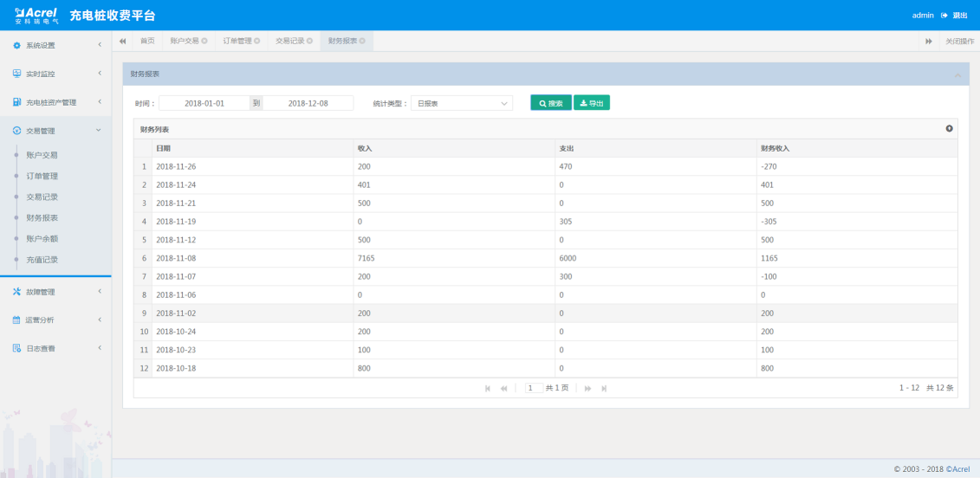This screenshot has width=980, height=478.
Task: Go to last page in pagination
Action: pos(604,388)
